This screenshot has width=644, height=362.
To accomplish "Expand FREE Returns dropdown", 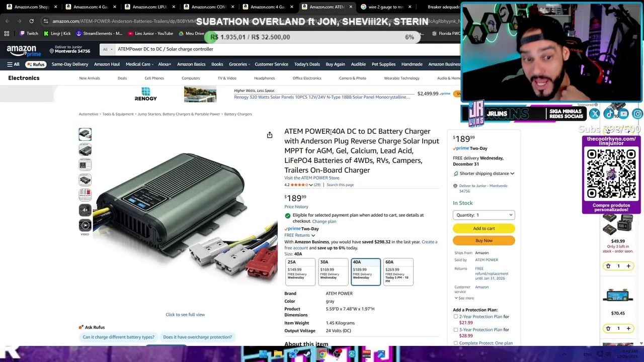I will pos(299,235).
